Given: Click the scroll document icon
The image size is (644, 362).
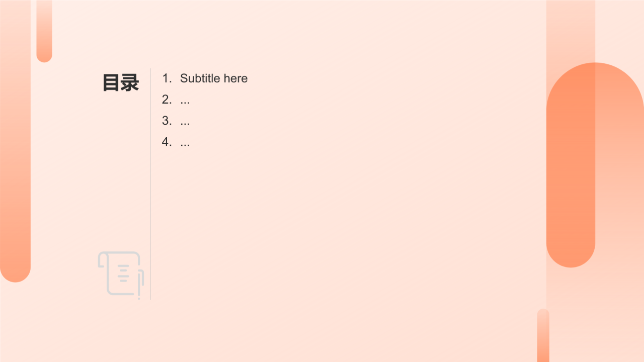Looking at the screenshot, I should pyautogui.click(x=121, y=275).
